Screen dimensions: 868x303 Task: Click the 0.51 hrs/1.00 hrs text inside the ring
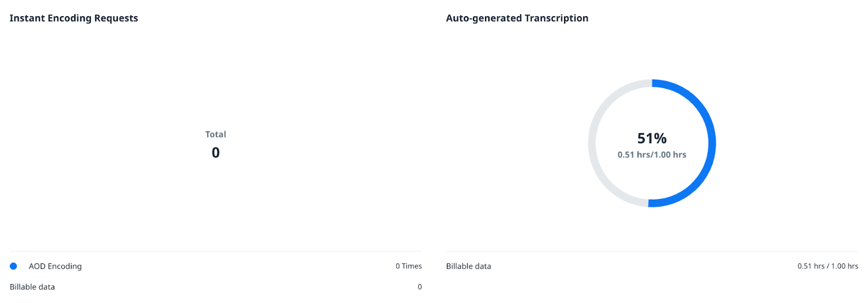652,155
